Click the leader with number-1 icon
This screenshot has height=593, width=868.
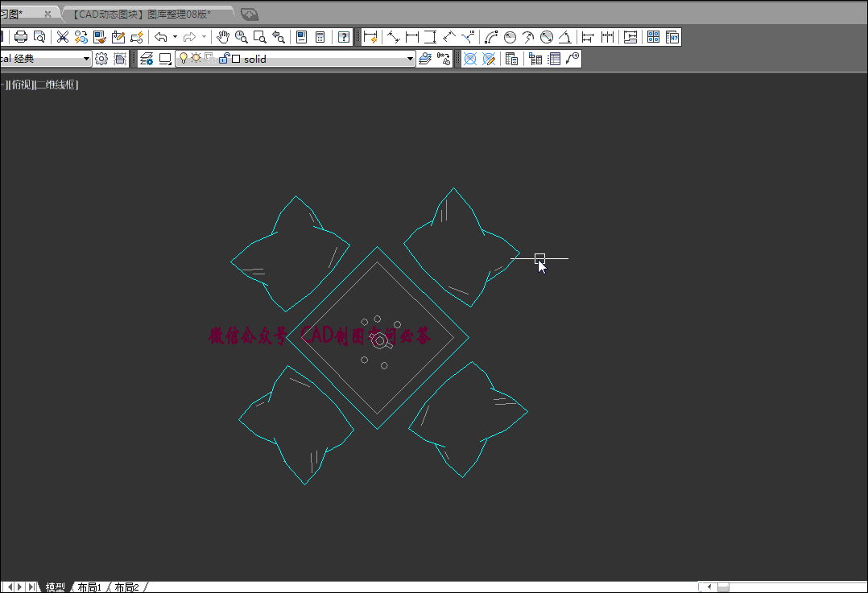pyautogui.click(x=572, y=59)
